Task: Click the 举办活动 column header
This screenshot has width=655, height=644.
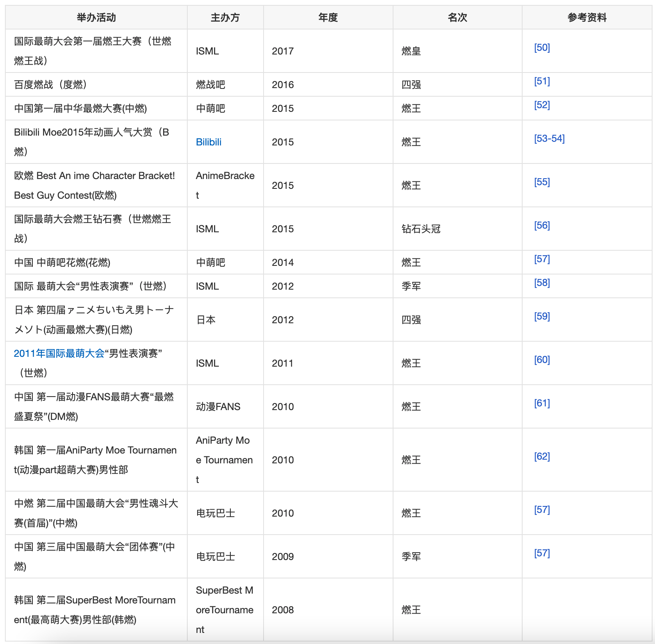Action: tap(96, 18)
